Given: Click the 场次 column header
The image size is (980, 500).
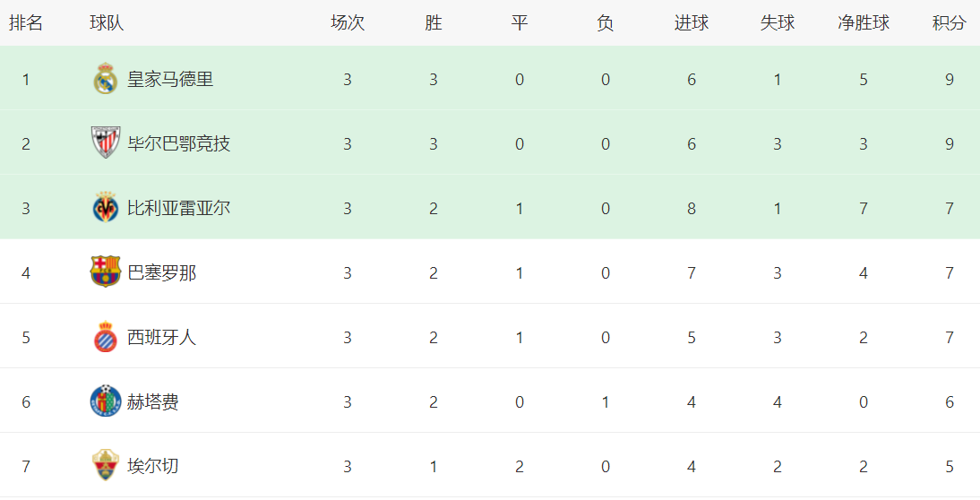Looking at the screenshot, I should coord(348,23).
